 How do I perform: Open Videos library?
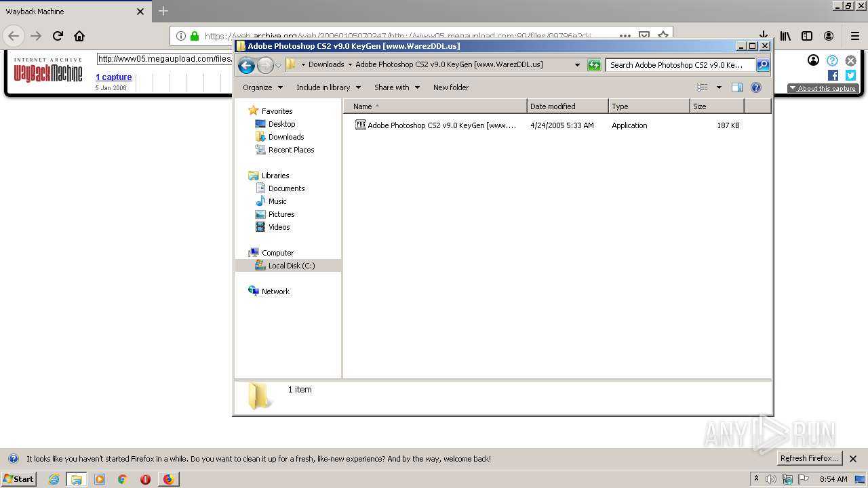(279, 227)
